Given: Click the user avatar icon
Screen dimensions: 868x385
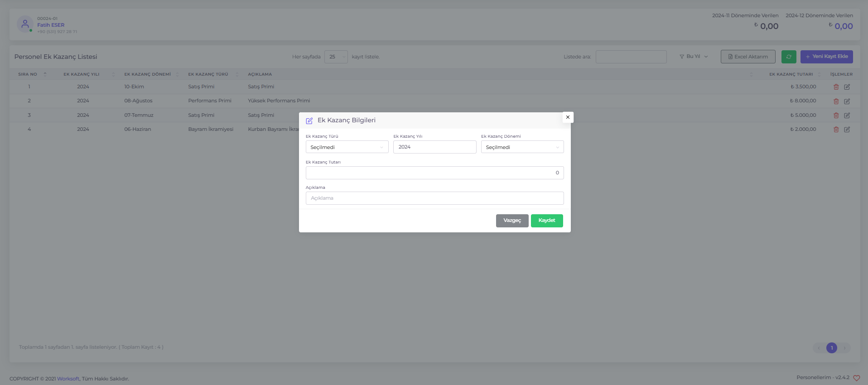Looking at the screenshot, I should coord(25,24).
